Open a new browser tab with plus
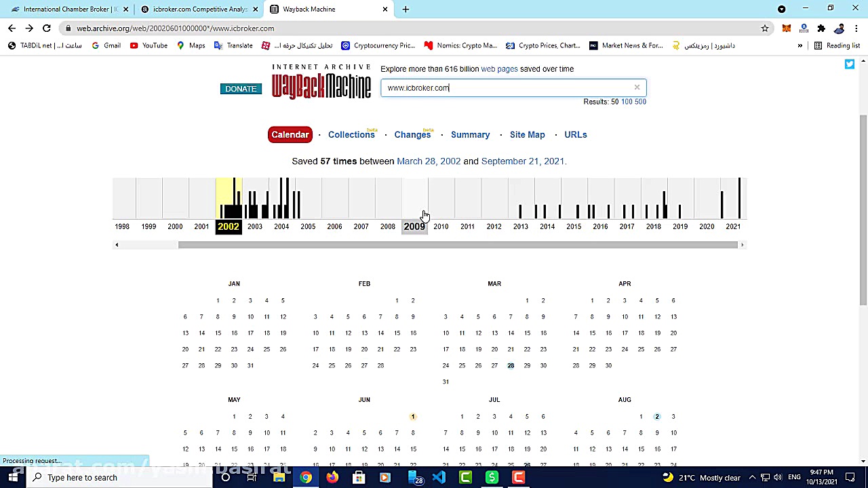 pyautogui.click(x=406, y=9)
